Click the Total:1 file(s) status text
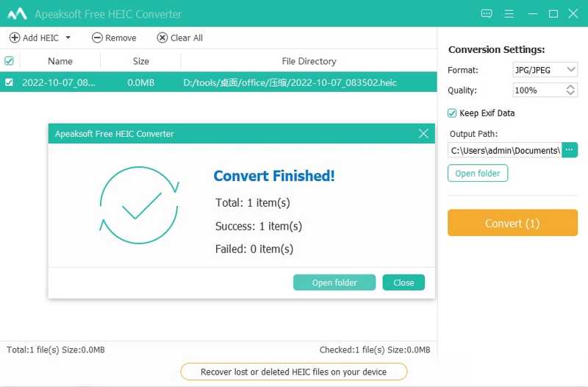Viewport: 588px width, 387px height. pos(56,349)
